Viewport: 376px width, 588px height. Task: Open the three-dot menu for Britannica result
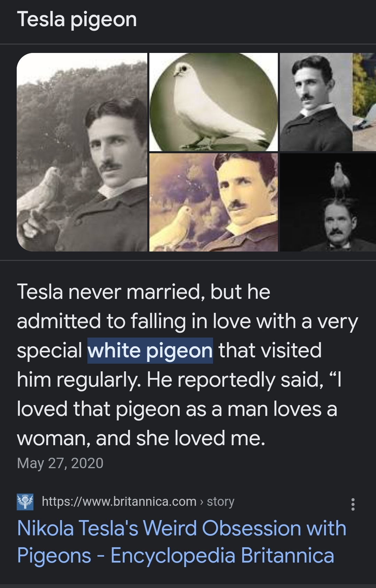tap(353, 504)
